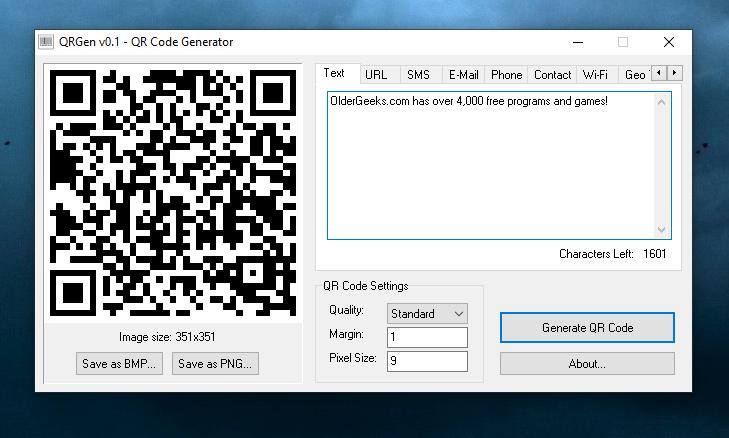Click Save as BMP button
Image resolution: width=729 pixels, height=438 pixels.
point(119,364)
